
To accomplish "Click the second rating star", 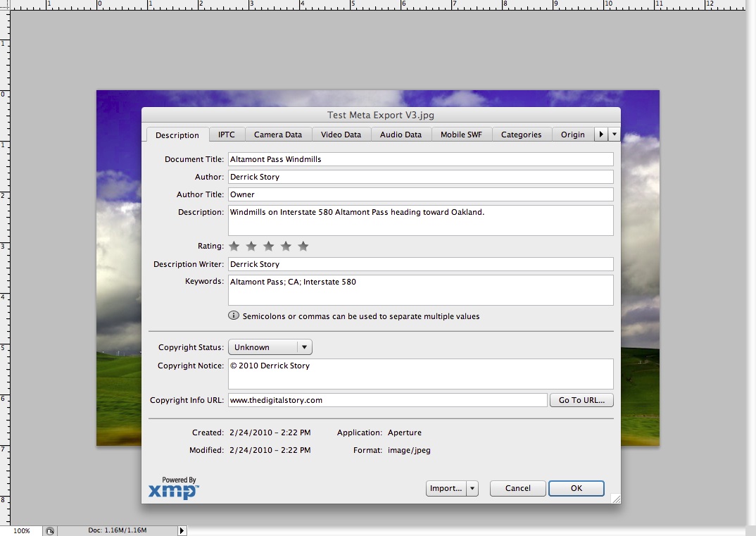I will [251, 247].
